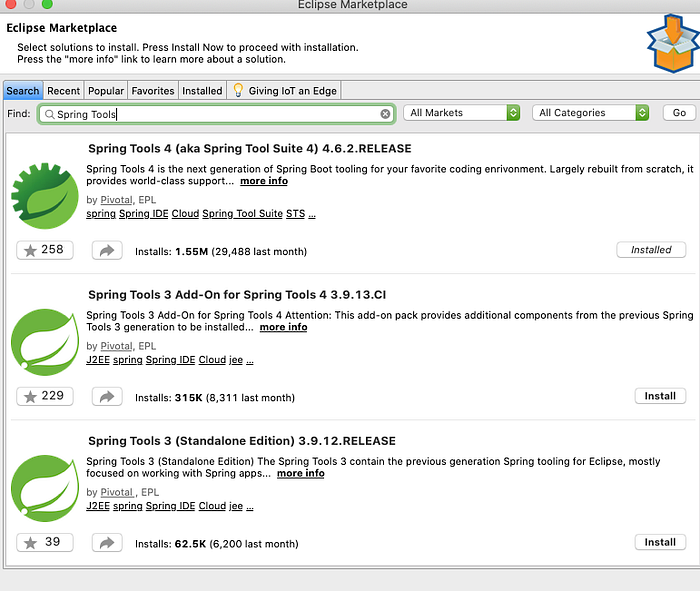Click the Spring Tools 3 Add-On leaf logo
Image resolution: width=700 pixels, height=591 pixels.
(x=45, y=342)
